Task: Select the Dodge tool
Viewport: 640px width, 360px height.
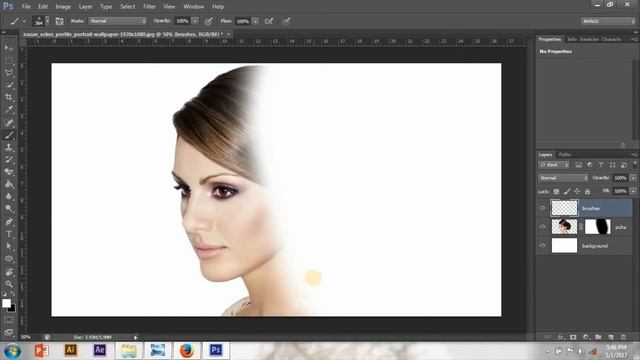Action: coord(9,209)
